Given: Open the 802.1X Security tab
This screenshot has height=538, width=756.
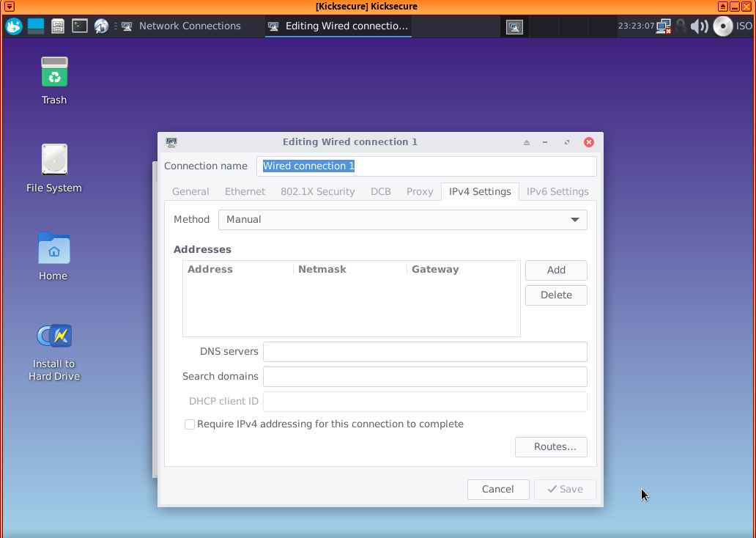Looking at the screenshot, I should (317, 192).
